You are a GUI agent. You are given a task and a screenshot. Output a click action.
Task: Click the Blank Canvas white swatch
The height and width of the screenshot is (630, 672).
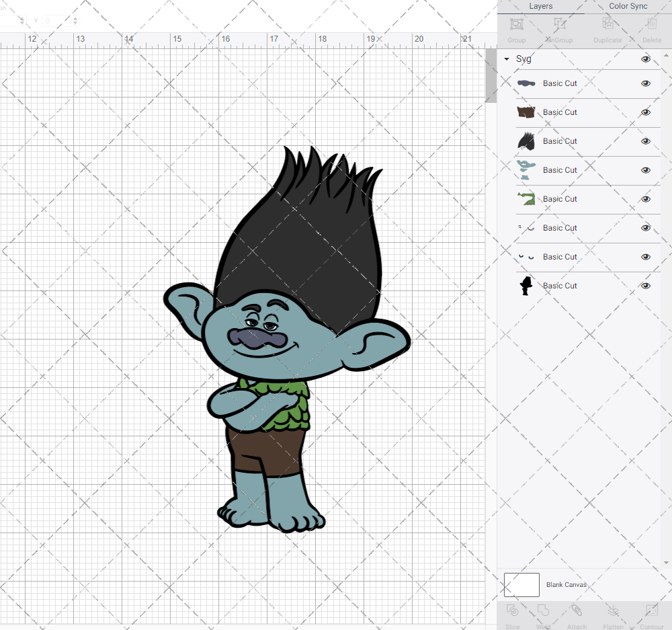521,585
